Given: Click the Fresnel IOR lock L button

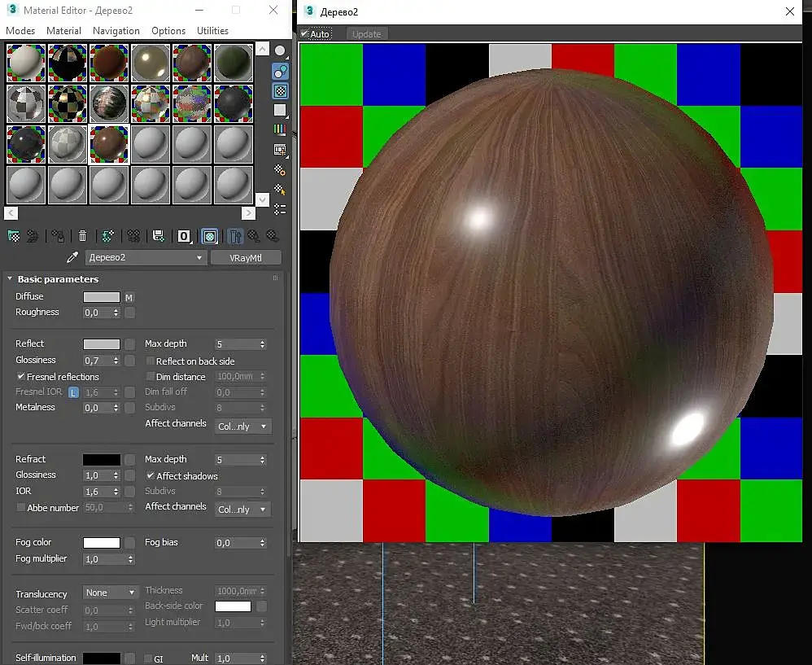Looking at the screenshot, I should 73,392.
